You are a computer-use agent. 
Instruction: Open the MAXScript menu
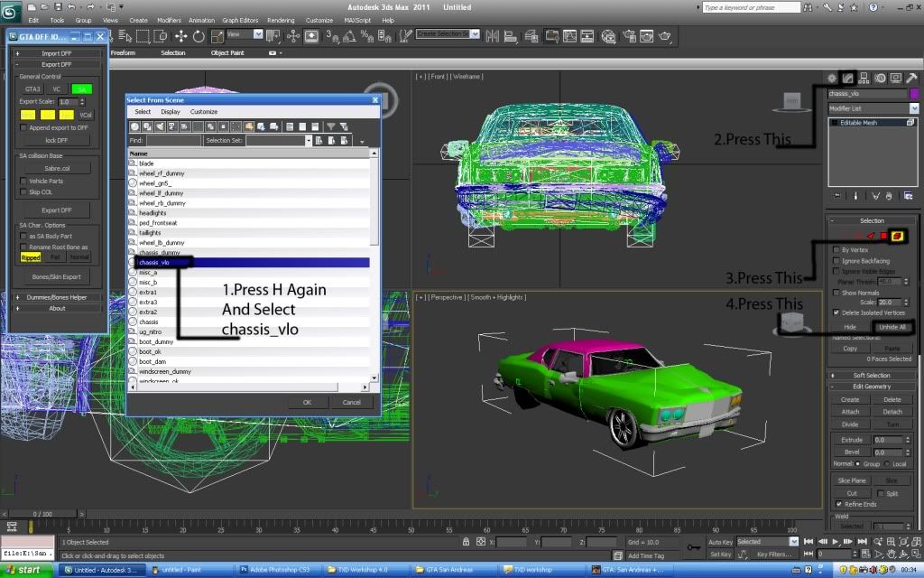click(x=357, y=20)
